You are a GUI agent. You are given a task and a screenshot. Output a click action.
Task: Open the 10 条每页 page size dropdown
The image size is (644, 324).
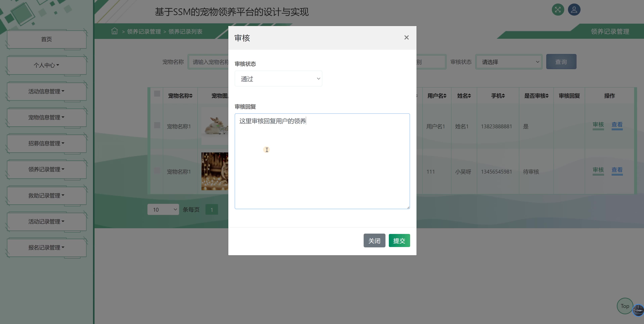163,210
